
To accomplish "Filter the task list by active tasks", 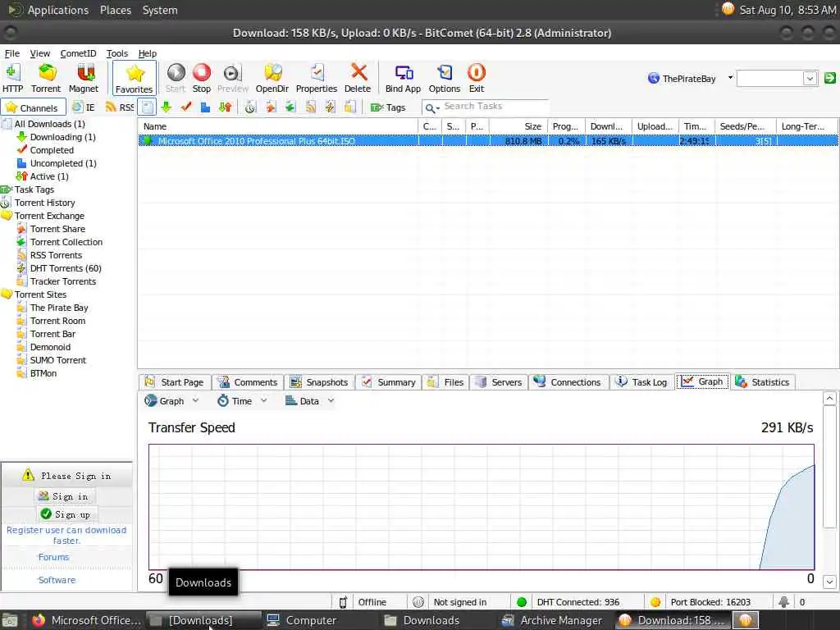I will point(225,107).
